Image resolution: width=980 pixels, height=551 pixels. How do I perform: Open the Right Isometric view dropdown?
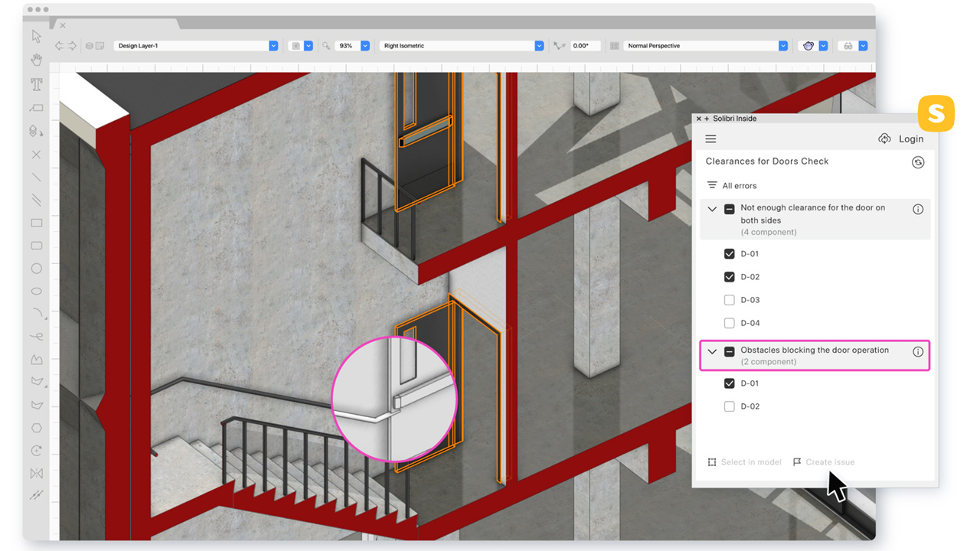pyautogui.click(x=539, y=46)
